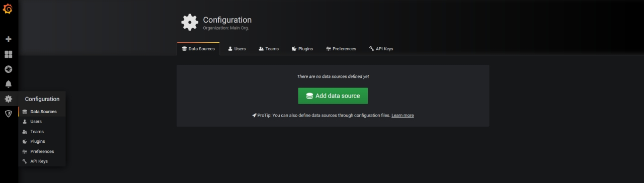Click the ProTip rocket icon
The width and height of the screenshot is (644, 183).
255,115
